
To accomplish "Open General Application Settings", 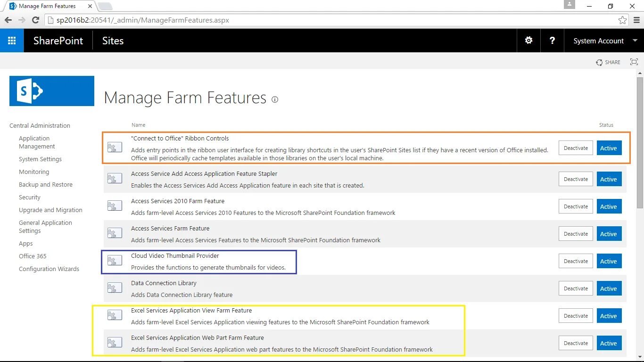I will tap(45, 227).
